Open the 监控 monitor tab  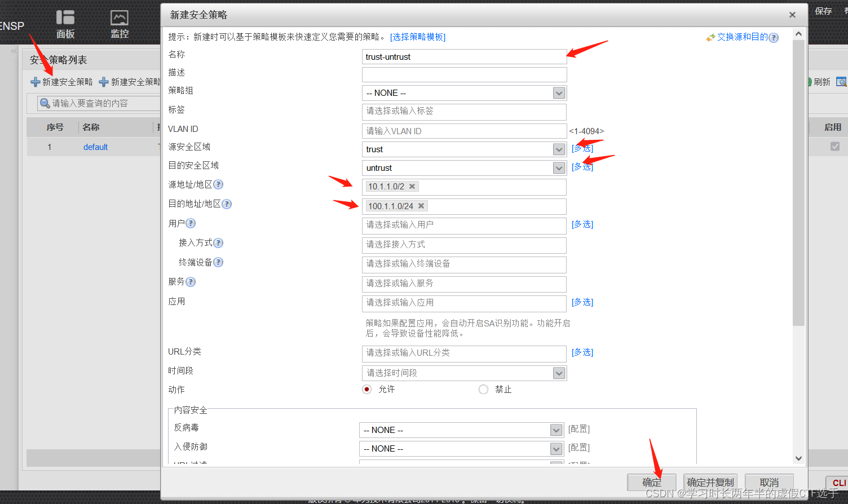[120, 24]
